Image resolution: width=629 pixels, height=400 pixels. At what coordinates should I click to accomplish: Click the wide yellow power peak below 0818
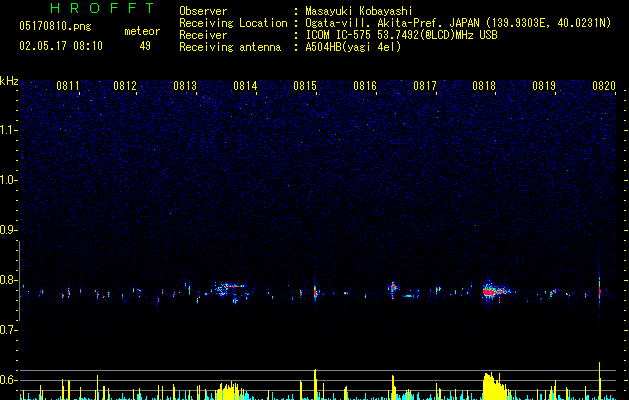click(x=495, y=386)
